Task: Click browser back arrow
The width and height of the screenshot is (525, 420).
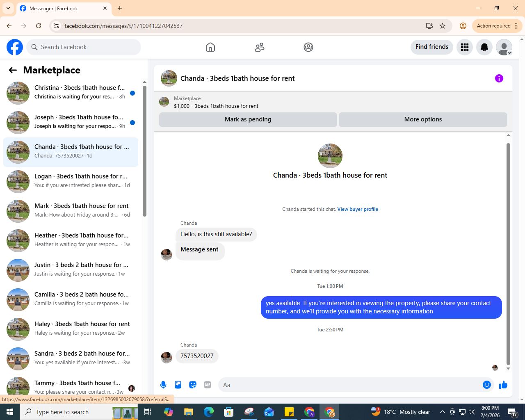Action: point(9,26)
